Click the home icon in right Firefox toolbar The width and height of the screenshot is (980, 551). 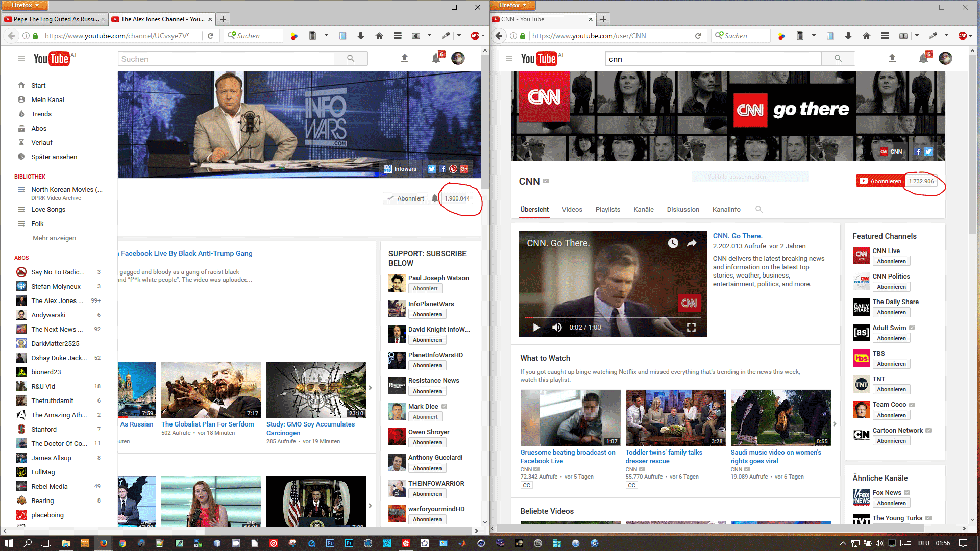(x=867, y=36)
